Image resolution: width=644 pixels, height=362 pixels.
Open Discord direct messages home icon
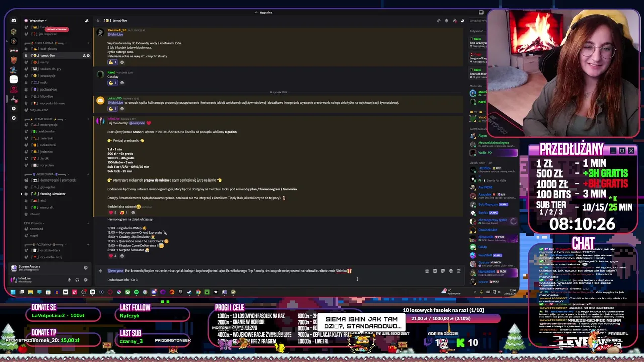(14, 21)
